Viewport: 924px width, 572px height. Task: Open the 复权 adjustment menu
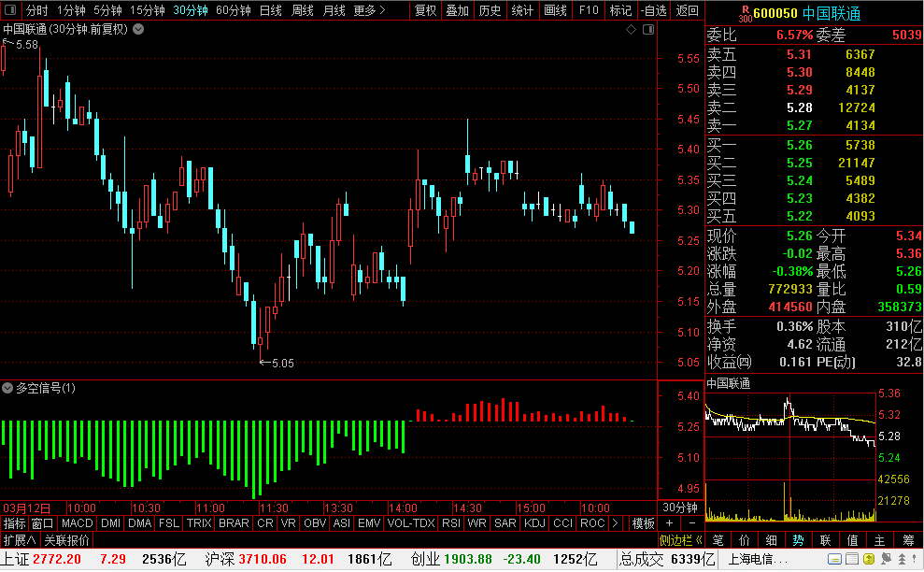coord(425,10)
